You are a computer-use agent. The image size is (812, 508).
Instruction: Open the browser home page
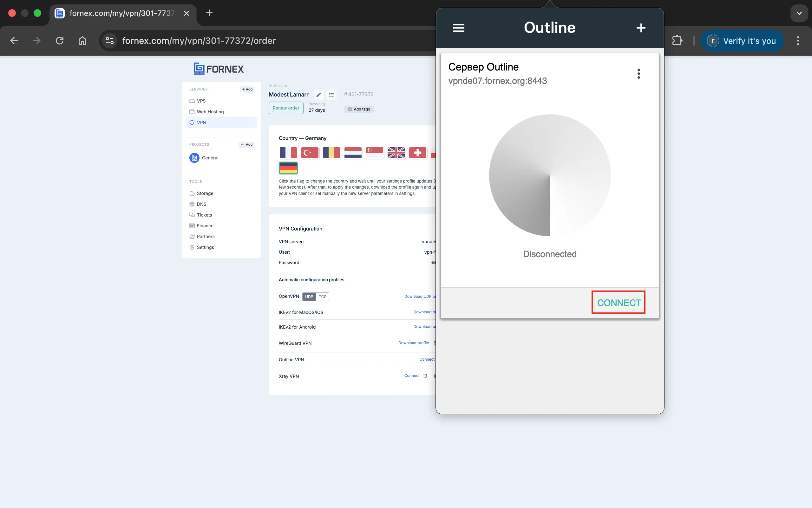pos(82,41)
